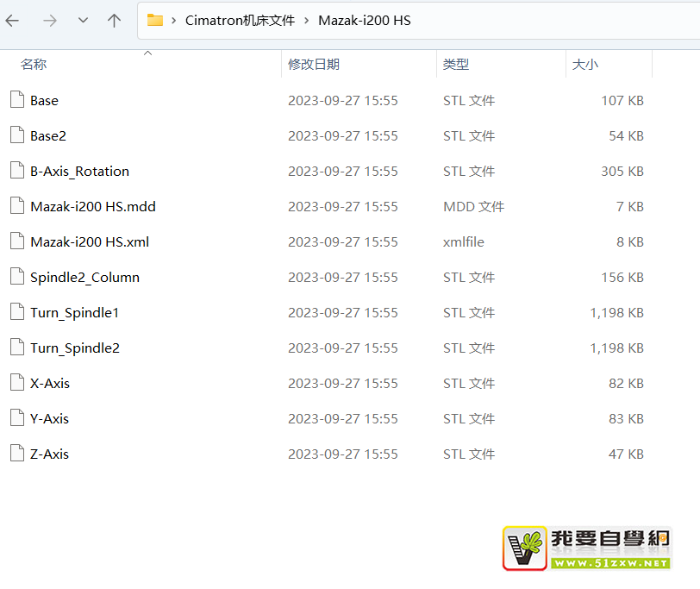Click Mazak-i200 HS breadcrumb segment
The width and height of the screenshot is (700, 589).
click(365, 21)
